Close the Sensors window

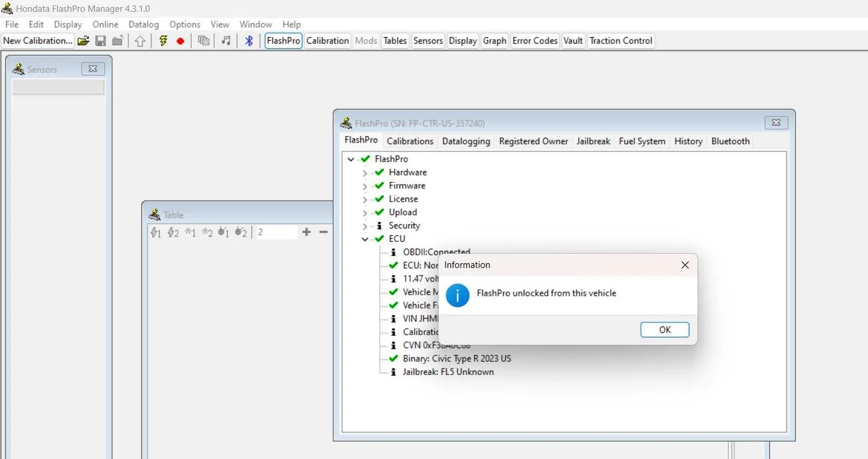(x=93, y=69)
